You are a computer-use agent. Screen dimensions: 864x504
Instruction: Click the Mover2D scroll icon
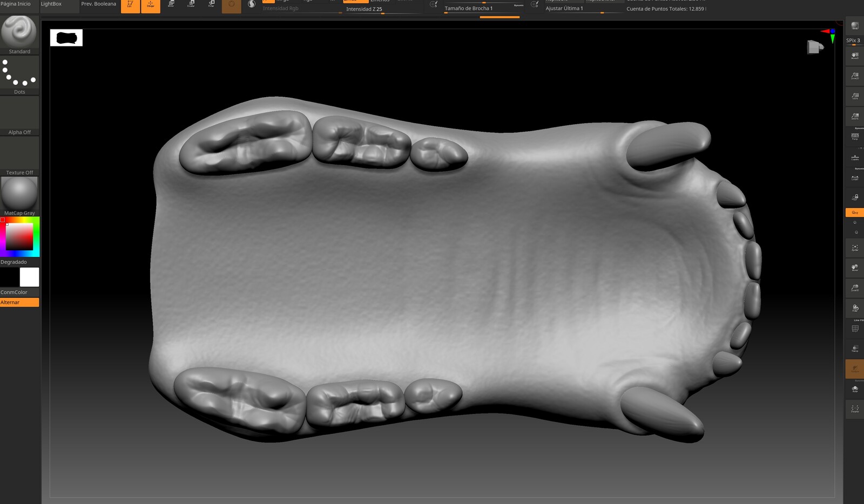[x=855, y=56]
